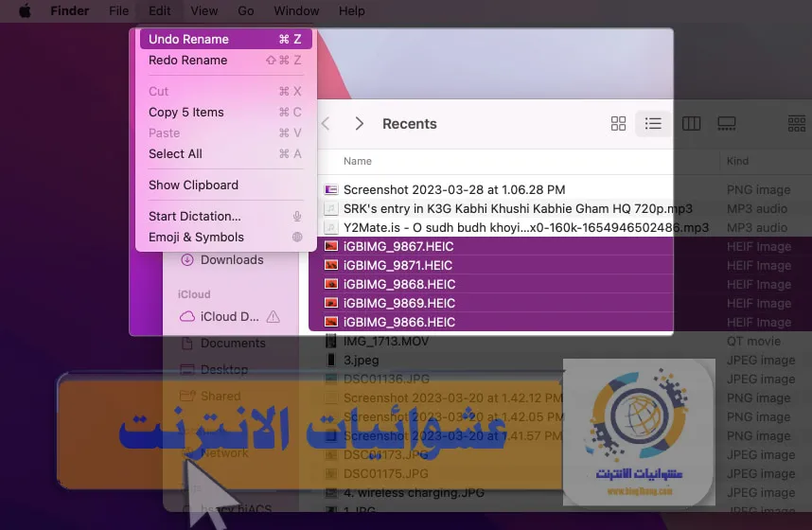812x530 pixels.
Task: Open the Window menu
Action: coord(296,10)
